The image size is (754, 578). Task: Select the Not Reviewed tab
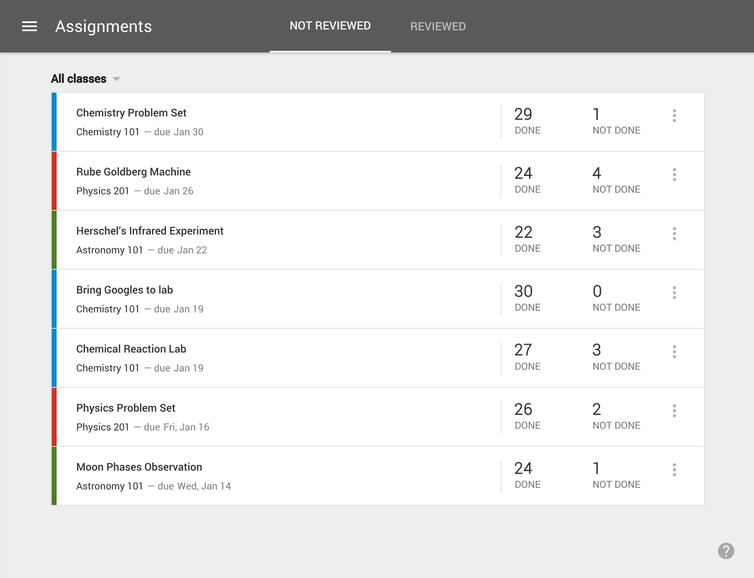[330, 26]
